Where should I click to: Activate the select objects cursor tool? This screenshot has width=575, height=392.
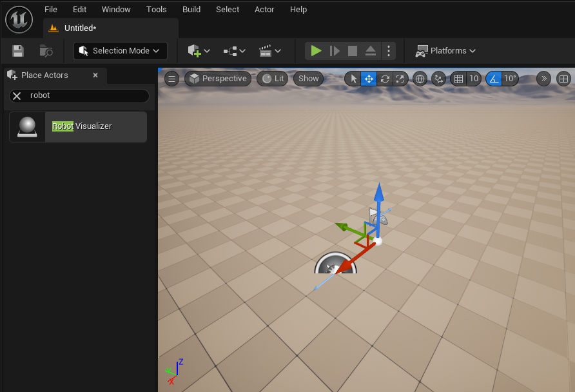click(x=353, y=79)
